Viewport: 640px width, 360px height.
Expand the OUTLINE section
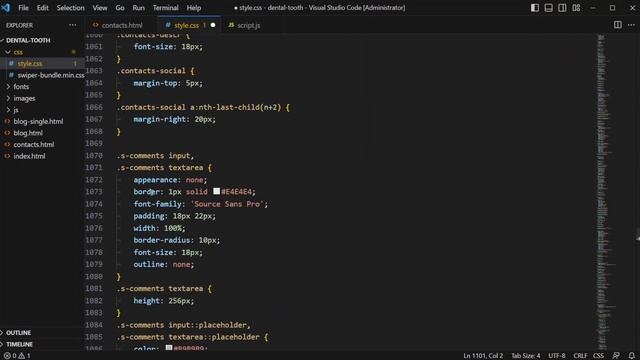(18, 333)
